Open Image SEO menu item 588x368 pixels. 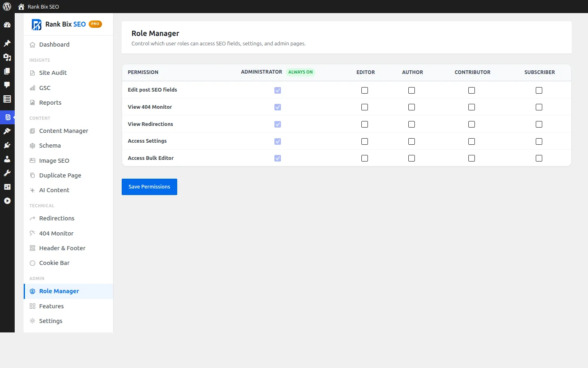[x=68, y=161]
